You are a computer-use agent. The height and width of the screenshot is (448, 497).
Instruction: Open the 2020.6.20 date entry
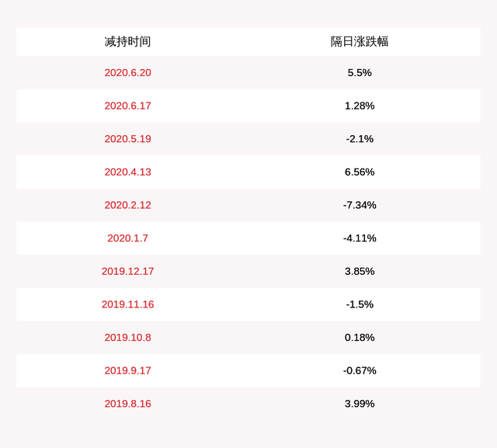pyautogui.click(x=127, y=72)
